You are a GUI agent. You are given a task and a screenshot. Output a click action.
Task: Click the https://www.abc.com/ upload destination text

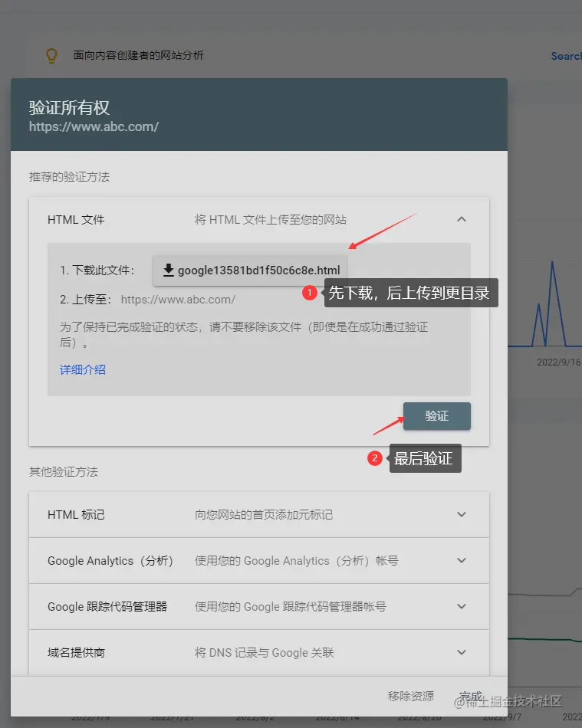pyautogui.click(x=178, y=300)
